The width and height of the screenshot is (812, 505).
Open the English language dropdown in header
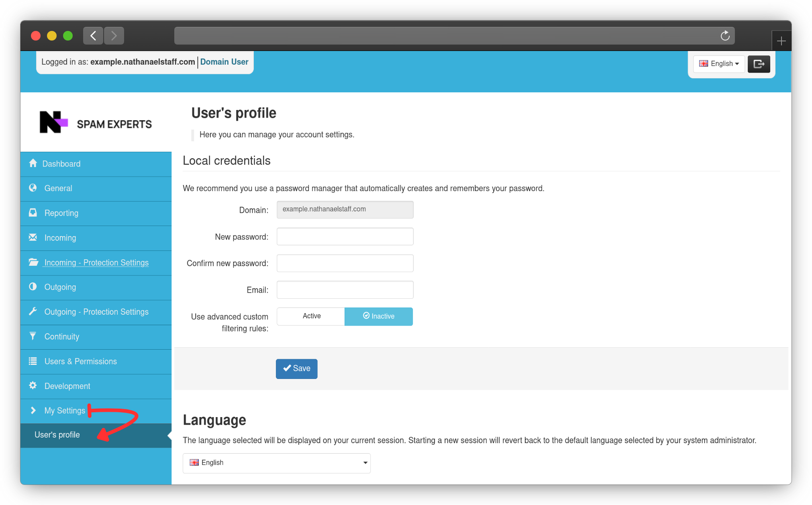point(719,64)
